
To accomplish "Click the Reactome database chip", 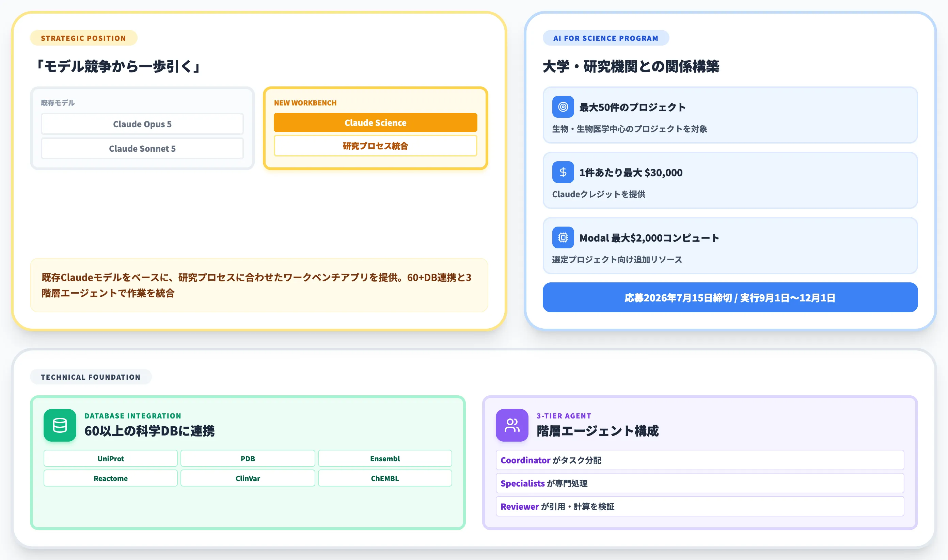I will (110, 478).
